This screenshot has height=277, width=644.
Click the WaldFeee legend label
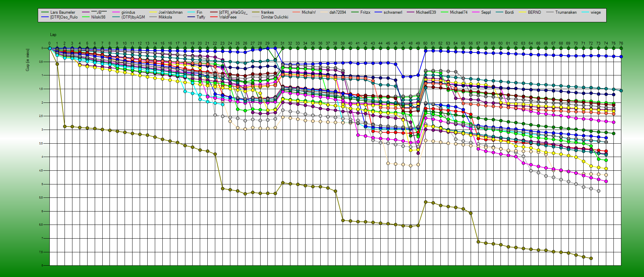pyautogui.click(x=228, y=17)
